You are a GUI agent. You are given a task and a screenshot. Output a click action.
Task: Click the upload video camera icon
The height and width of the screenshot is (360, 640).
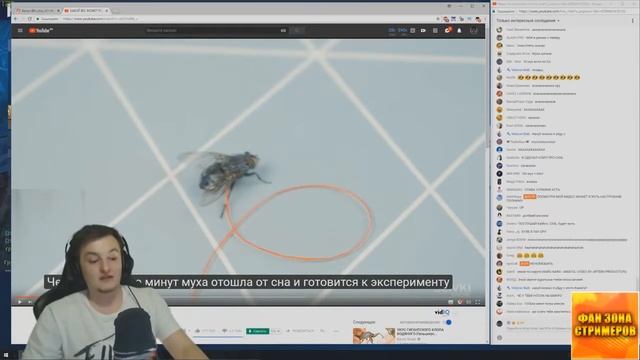423,31
